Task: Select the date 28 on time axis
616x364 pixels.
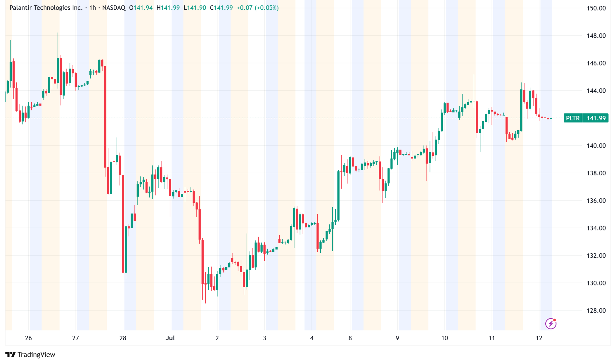Action: pos(123,338)
